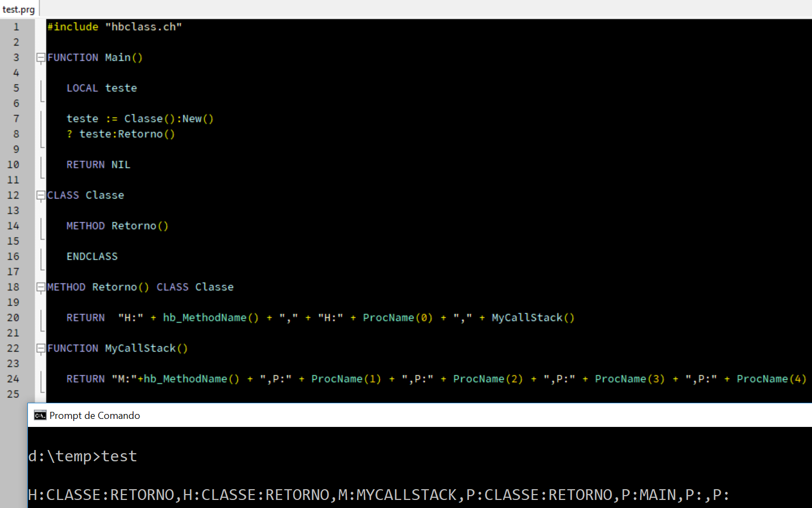The width and height of the screenshot is (812, 508).
Task: Click line number 18 in the margin
Action: (13, 287)
